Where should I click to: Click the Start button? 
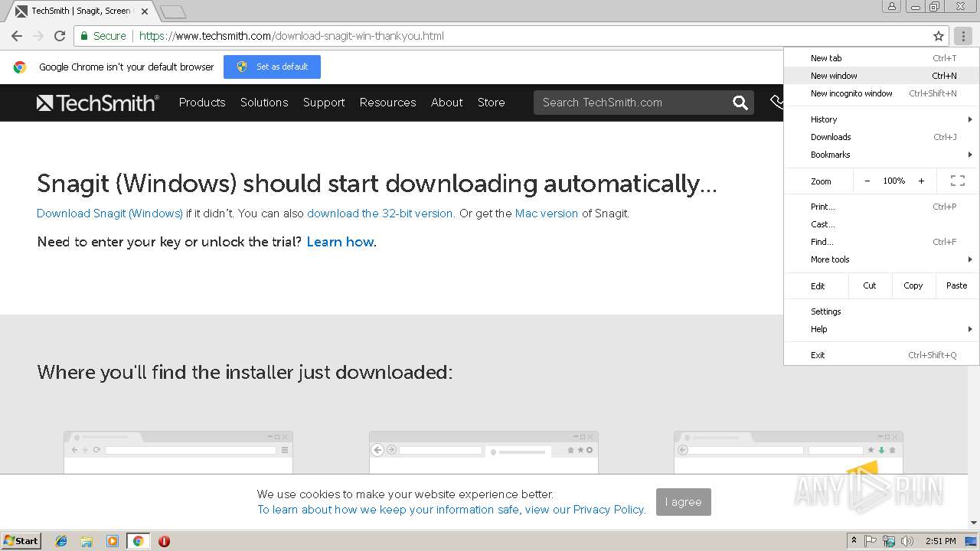pyautogui.click(x=21, y=541)
